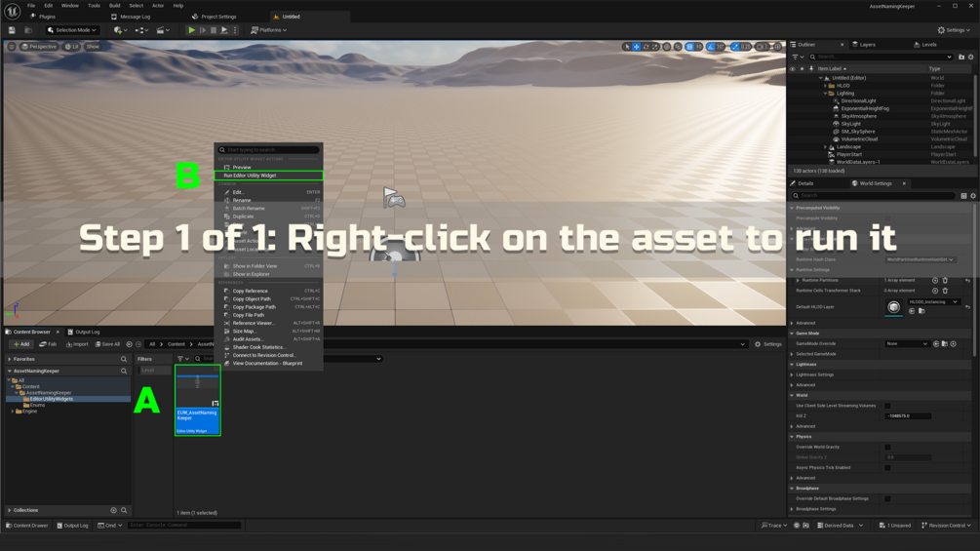The image size is (980, 551).
Task: Select PlayerStart in the Outliner
Action: [x=848, y=154]
